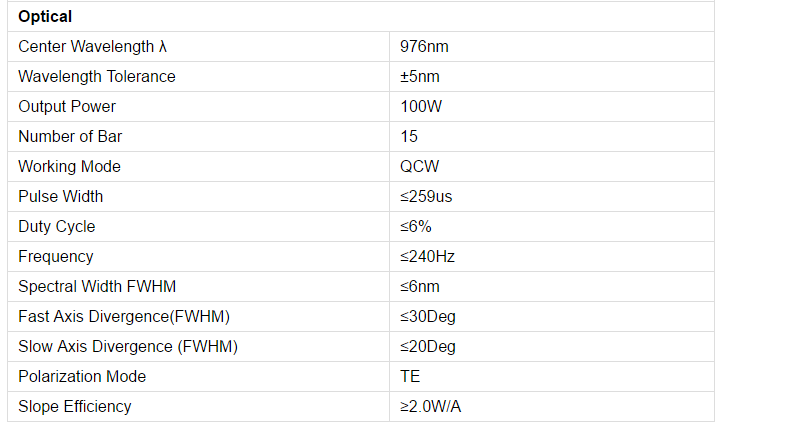
Task: Click the Duty Cycle label
Action: [x=56, y=227]
